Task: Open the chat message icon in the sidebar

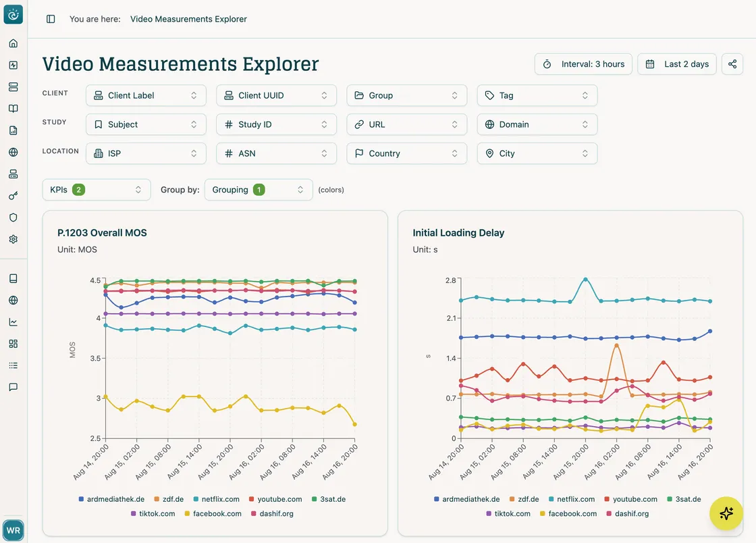Action: click(13, 387)
